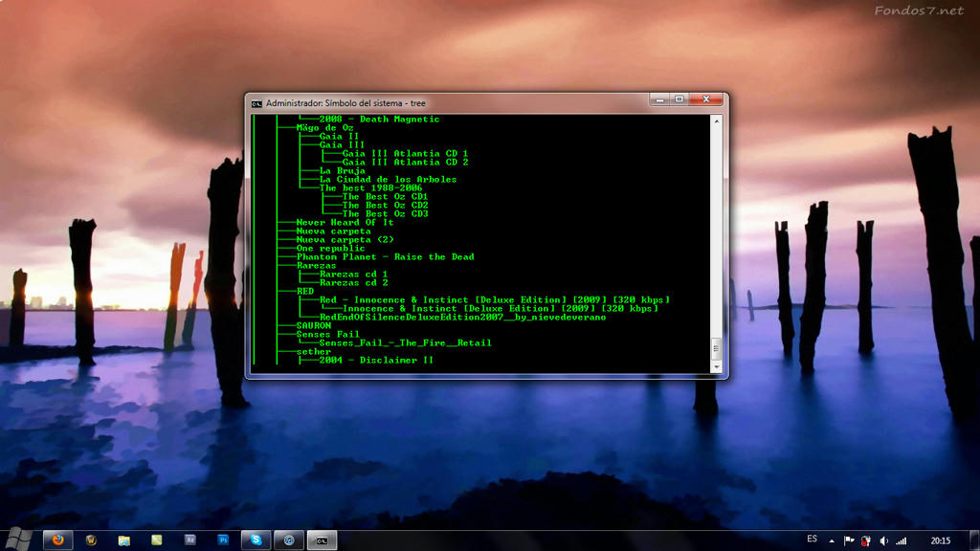Open the network signal tray icon
The width and height of the screenshot is (980, 551).
902,540
